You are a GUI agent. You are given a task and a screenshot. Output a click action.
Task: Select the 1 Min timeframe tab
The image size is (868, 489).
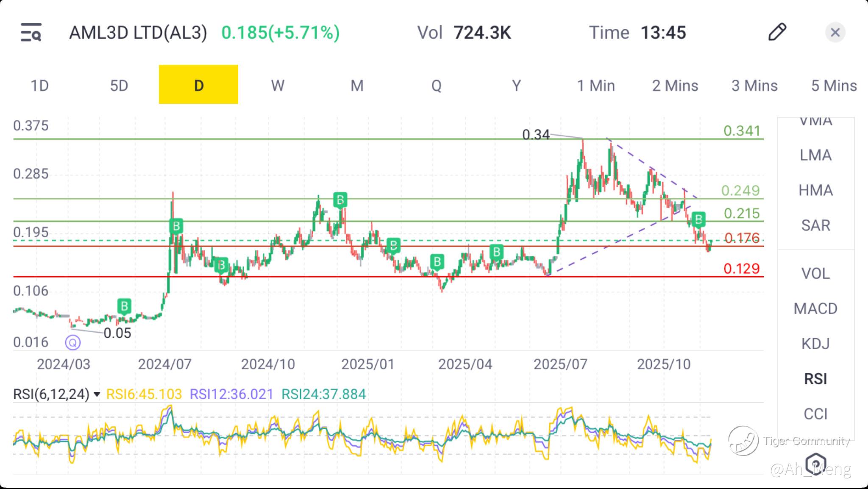click(x=595, y=86)
